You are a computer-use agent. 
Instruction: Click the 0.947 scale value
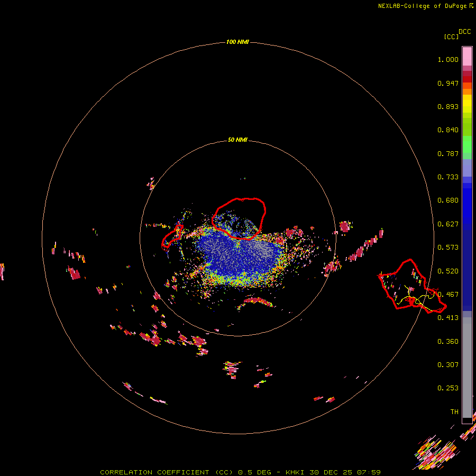pyautogui.click(x=448, y=83)
